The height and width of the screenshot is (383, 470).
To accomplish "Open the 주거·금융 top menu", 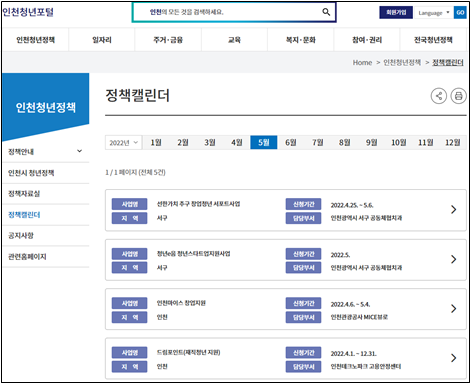I will click(168, 40).
